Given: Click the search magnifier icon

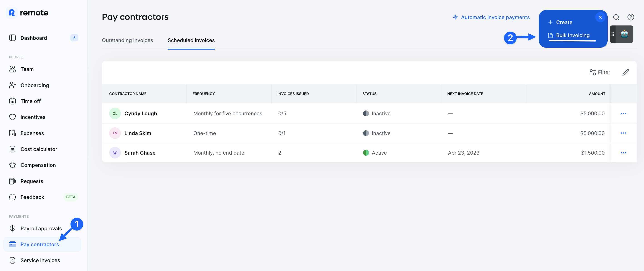Looking at the screenshot, I should click(616, 17).
